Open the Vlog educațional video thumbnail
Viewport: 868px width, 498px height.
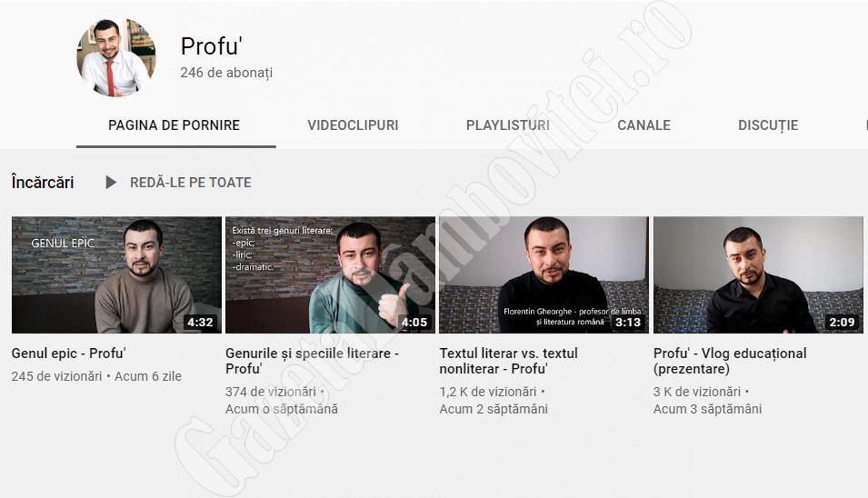[x=758, y=275]
